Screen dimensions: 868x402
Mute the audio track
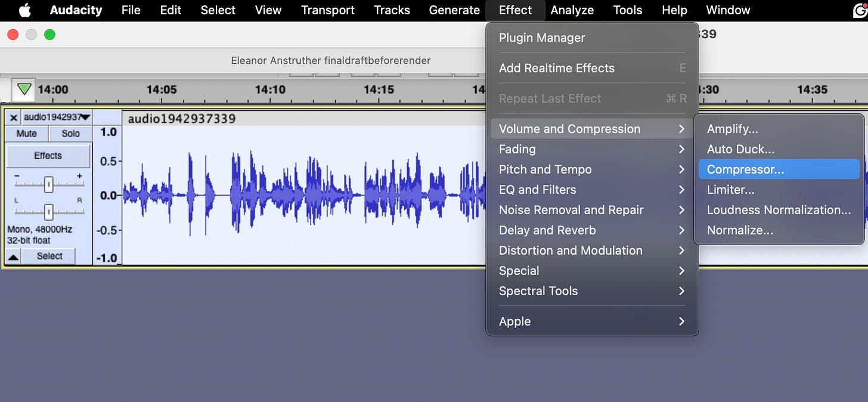click(x=26, y=134)
